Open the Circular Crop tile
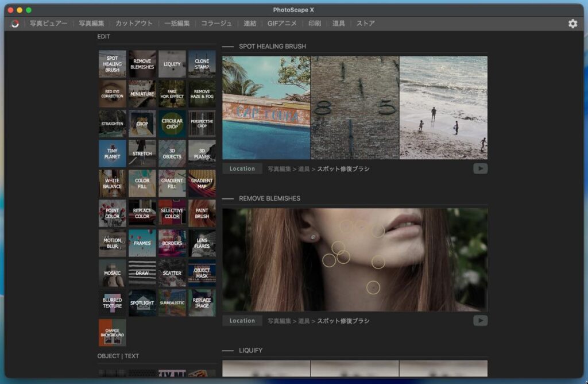 [x=172, y=124]
